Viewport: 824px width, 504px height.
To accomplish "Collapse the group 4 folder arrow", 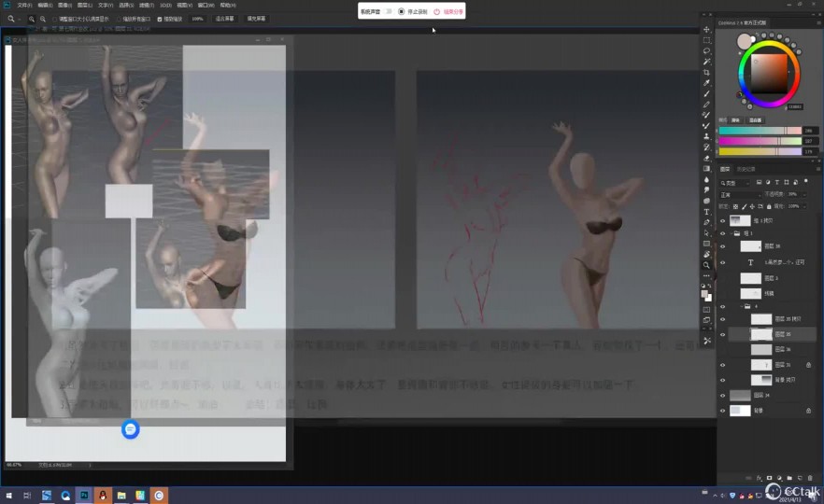I will click(x=742, y=306).
